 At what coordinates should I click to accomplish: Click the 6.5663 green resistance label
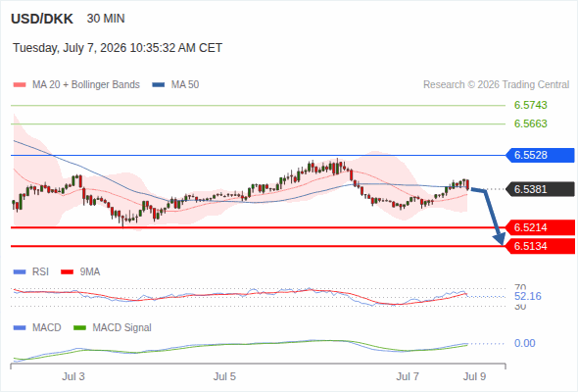pos(530,123)
